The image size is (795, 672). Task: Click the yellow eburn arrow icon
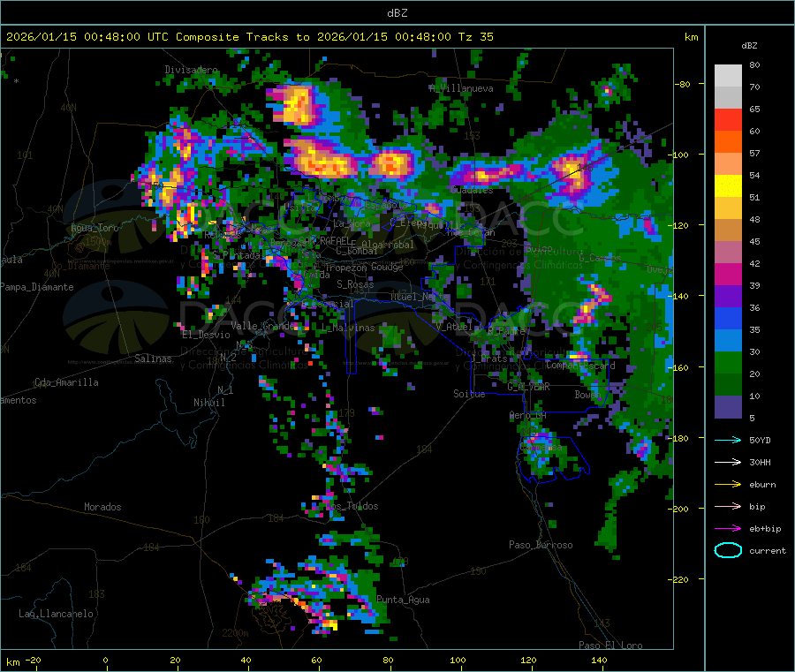(728, 485)
